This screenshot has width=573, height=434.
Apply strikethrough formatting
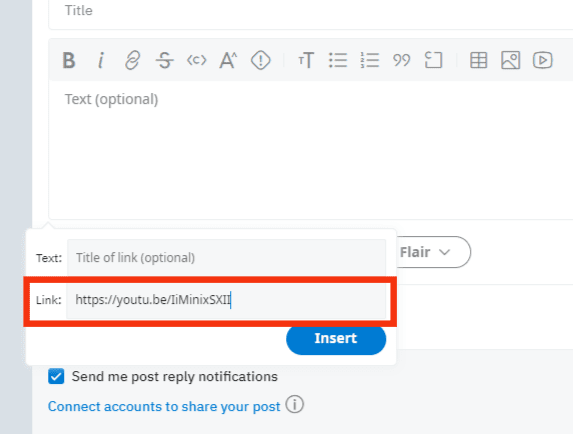pos(164,60)
